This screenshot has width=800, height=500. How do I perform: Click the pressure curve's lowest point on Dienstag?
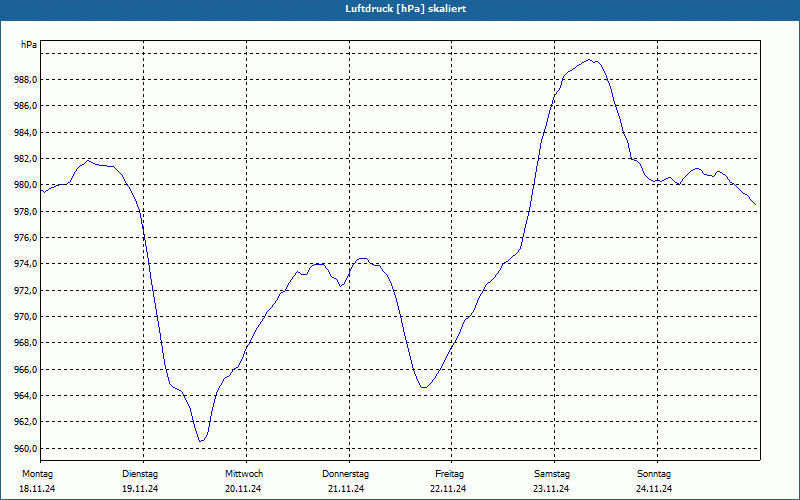click(x=201, y=441)
